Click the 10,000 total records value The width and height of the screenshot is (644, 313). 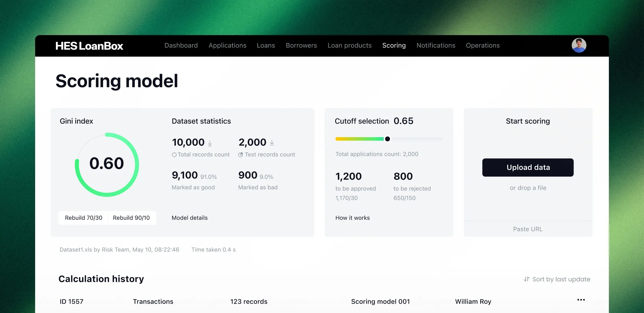click(x=188, y=142)
